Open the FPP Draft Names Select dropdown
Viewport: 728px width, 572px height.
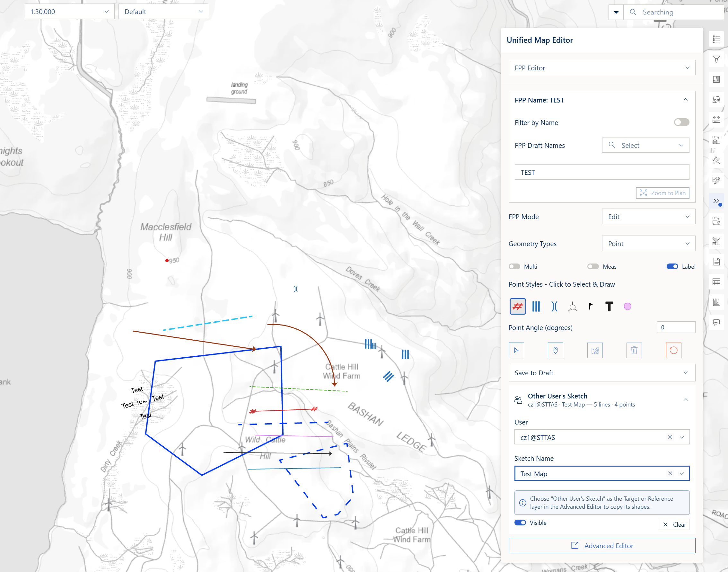pyautogui.click(x=645, y=145)
